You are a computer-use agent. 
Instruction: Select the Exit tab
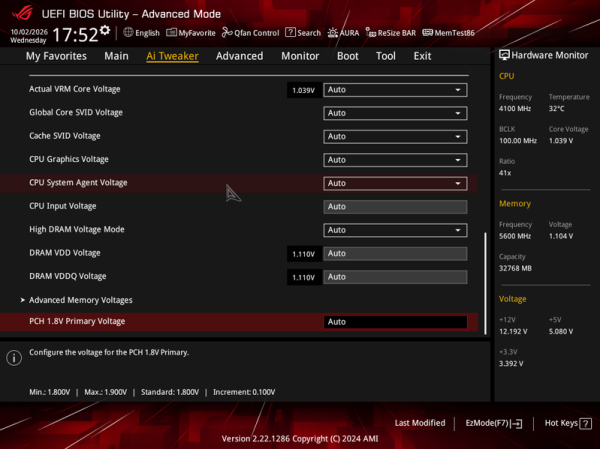(422, 56)
